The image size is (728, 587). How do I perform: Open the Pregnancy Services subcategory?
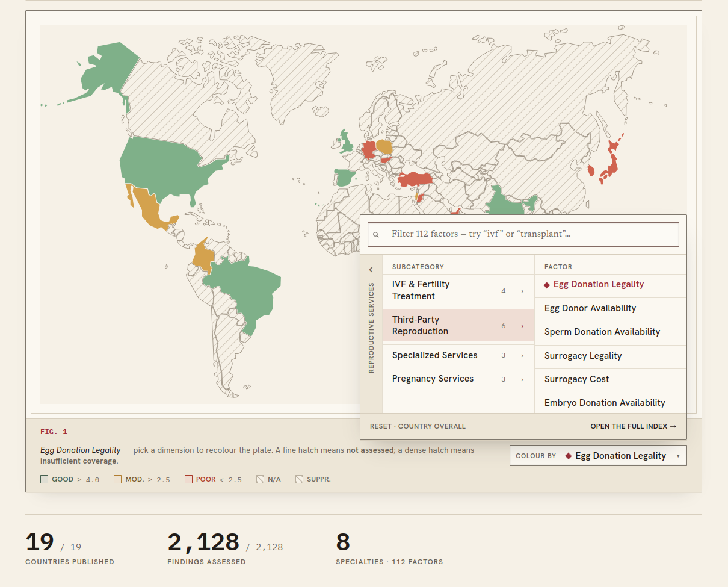[x=458, y=379]
